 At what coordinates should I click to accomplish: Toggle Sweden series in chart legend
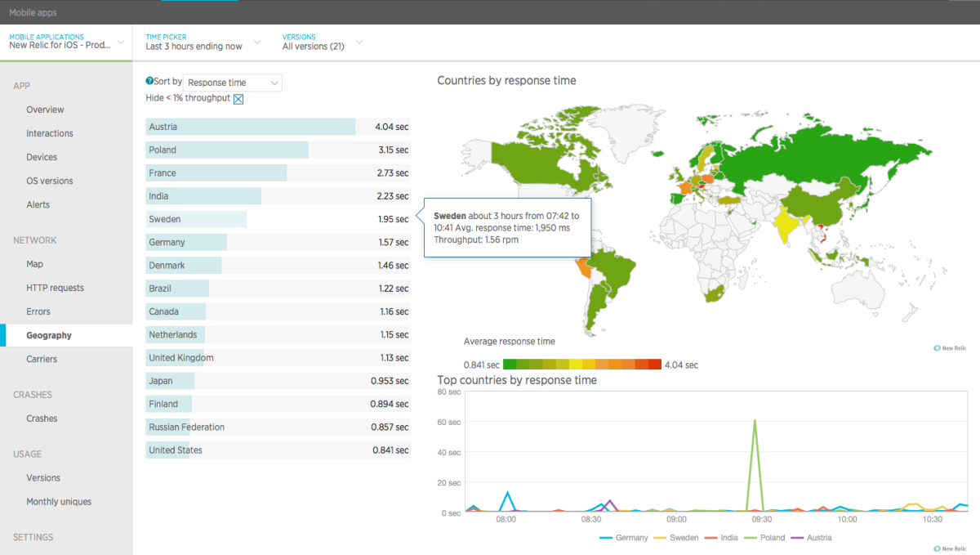click(x=677, y=538)
